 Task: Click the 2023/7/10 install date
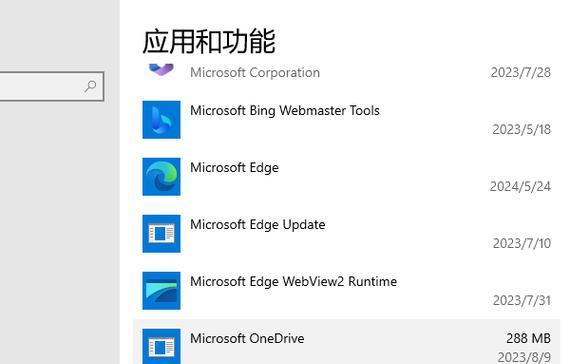[522, 243]
